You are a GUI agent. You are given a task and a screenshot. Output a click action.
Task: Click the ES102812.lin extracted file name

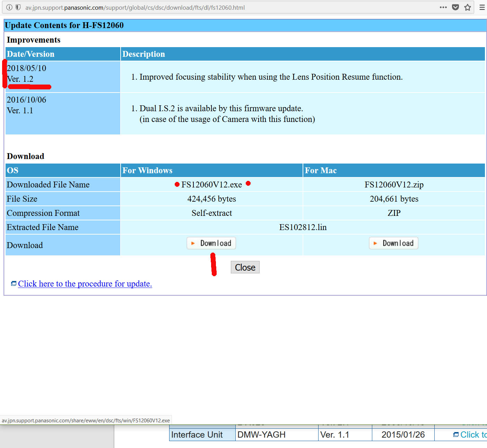point(303,227)
